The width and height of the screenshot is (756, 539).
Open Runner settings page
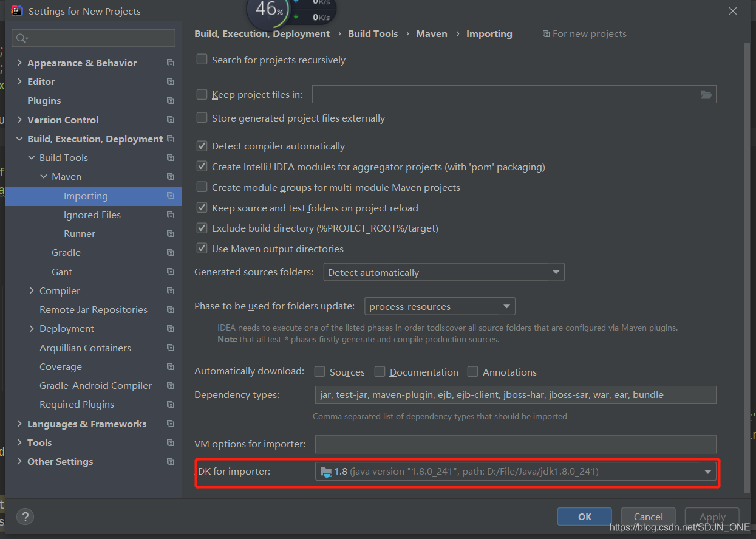point(80,233)
